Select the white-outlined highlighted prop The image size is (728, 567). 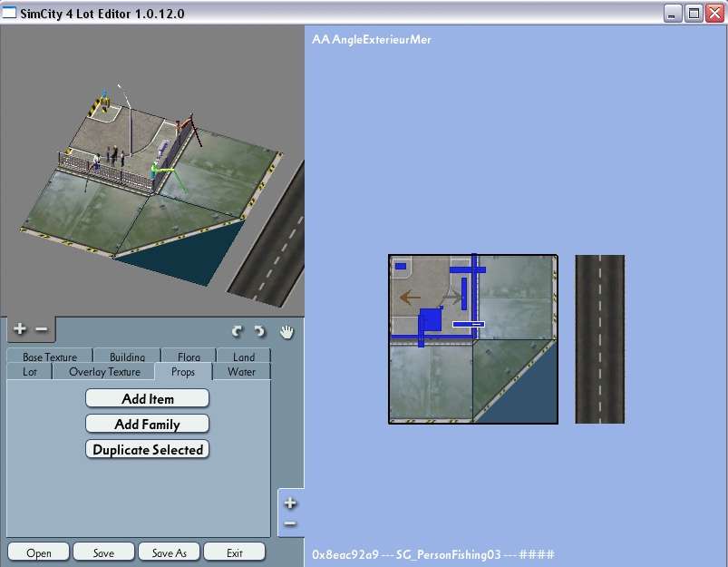(x=469, y=324)
